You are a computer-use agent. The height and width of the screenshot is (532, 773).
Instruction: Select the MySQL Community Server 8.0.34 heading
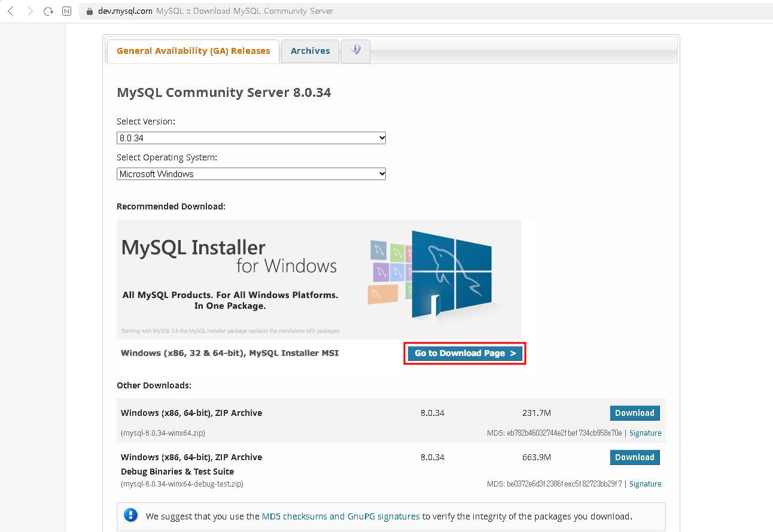tap(224, 93)
